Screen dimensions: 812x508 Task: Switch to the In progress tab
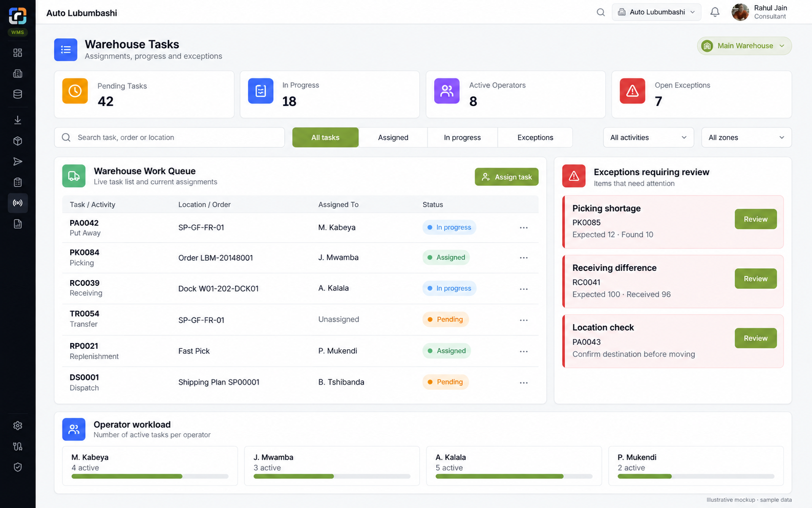tap(462, 137)
